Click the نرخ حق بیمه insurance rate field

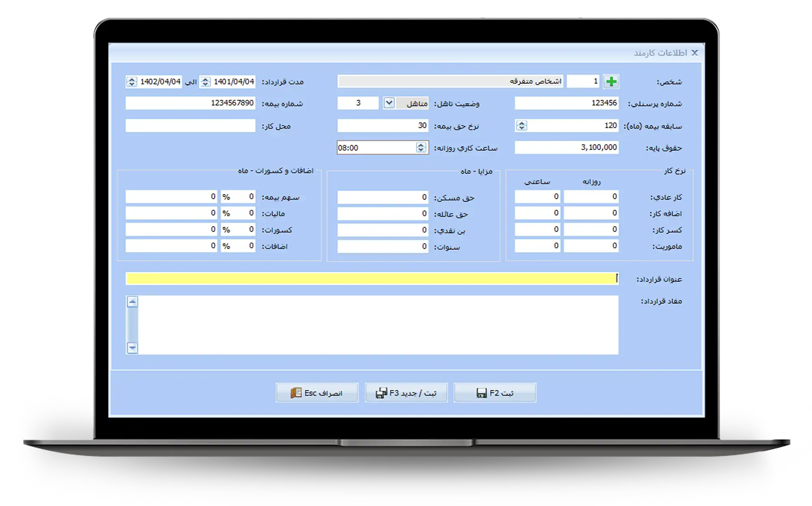pos(382,126)
